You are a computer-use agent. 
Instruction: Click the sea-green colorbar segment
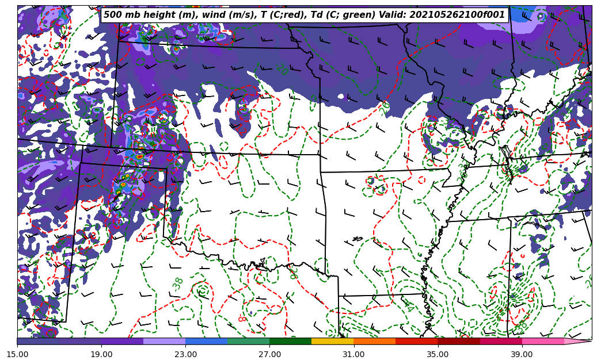tap(248, 341)
